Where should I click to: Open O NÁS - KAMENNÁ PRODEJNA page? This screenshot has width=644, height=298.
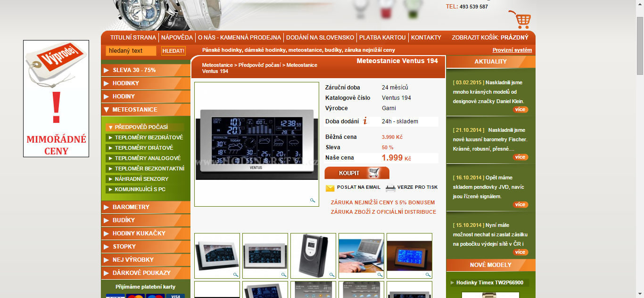239,38
